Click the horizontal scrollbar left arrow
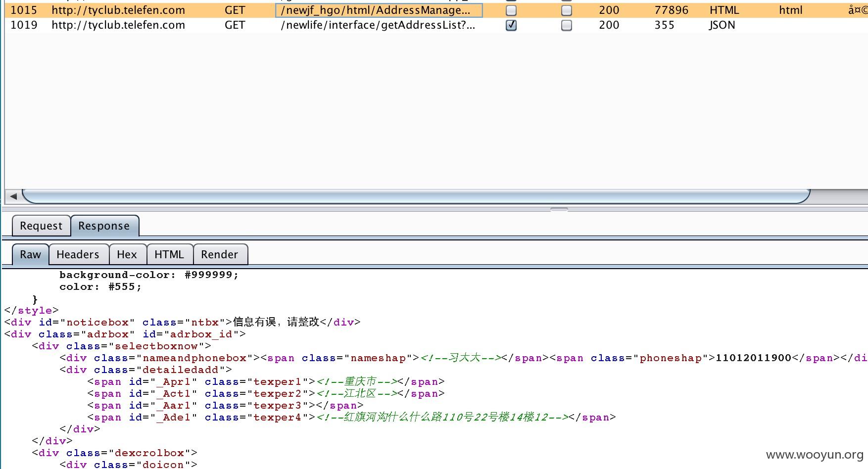The height and width of the screenshot is (469, 868). tap(13, 196)
